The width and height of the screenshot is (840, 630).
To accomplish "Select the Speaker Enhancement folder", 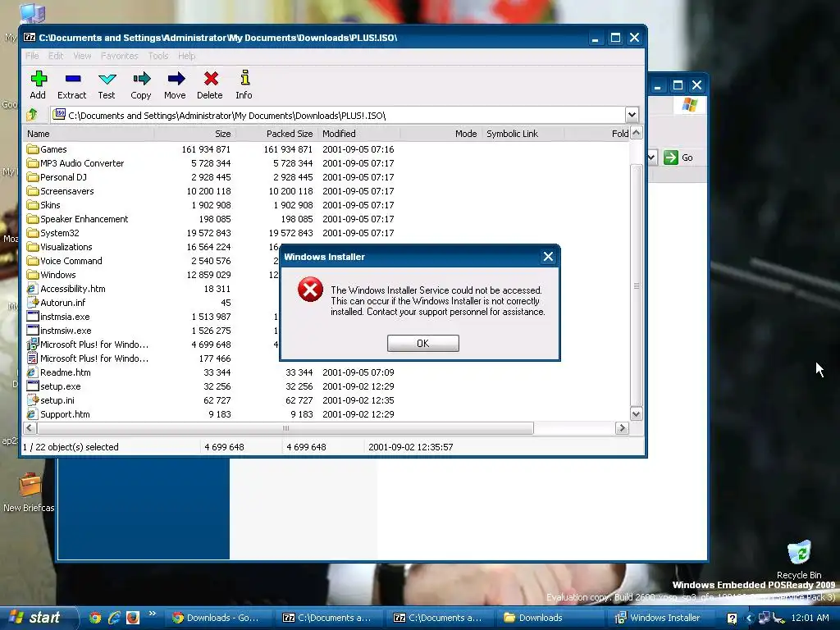I will pos(78,219).
